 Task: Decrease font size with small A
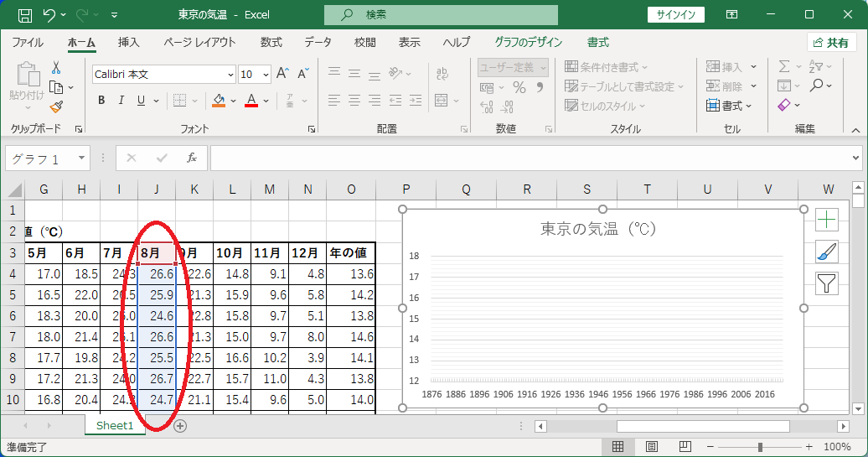302,74
